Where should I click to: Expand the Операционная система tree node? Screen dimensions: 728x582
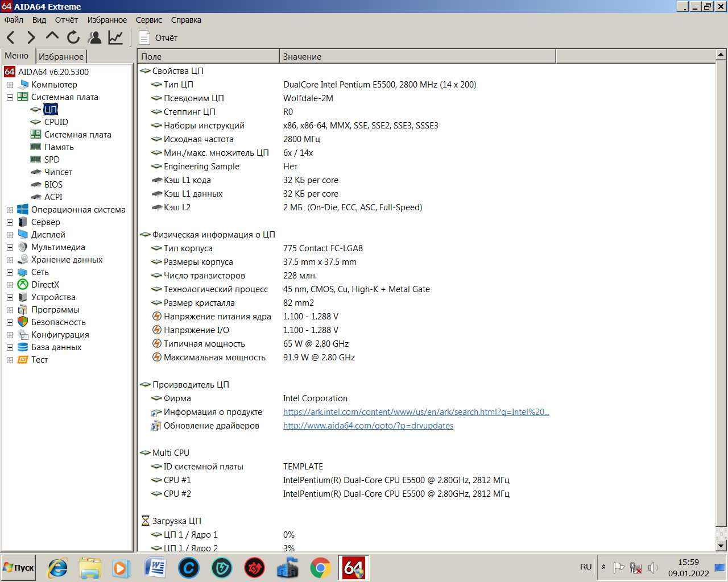pyautogui.click(x=10, y=210)
